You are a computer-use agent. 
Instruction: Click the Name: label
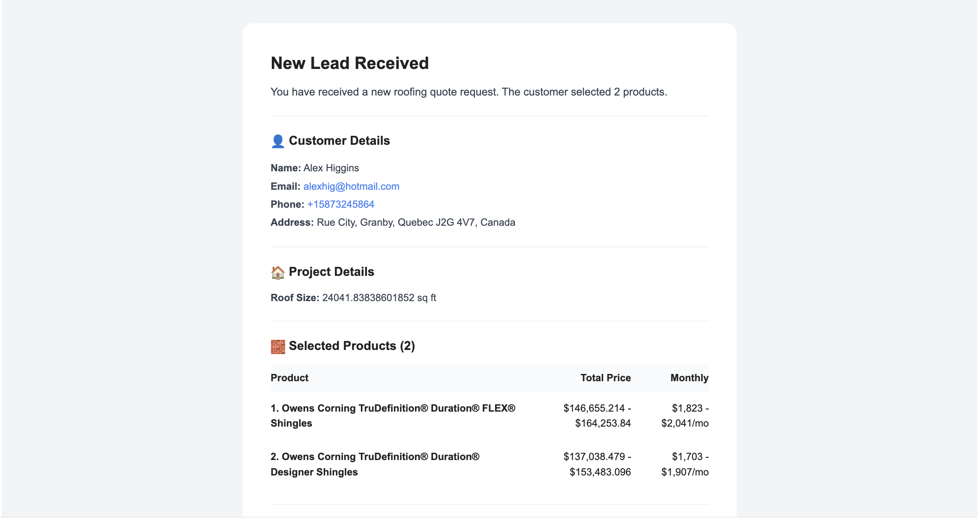pos(286,168)
